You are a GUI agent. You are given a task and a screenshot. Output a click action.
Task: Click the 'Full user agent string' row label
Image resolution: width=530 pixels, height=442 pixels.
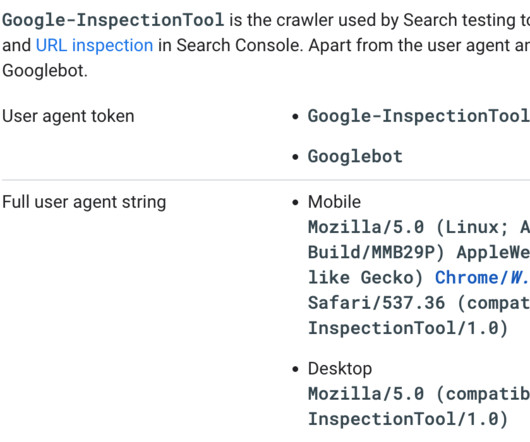pos(84,202)
